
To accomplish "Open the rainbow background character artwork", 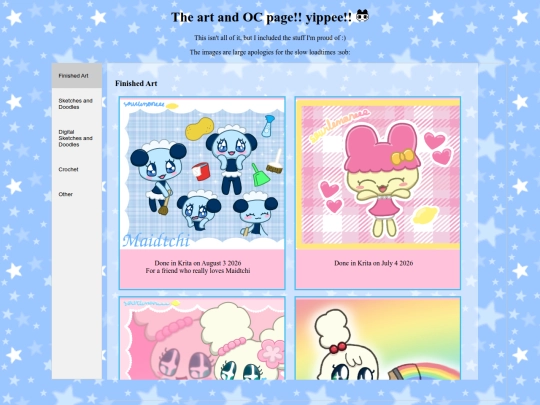I will 378,339.
